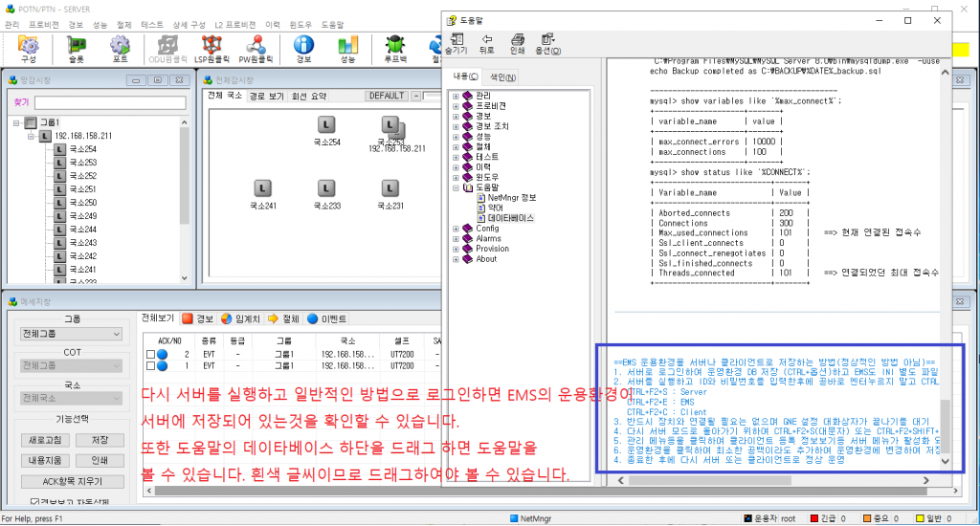The width and height of the screenshot is (980, 526).
Task: Select node icon 국소254 on the map
Action: [x=326, y=125]
